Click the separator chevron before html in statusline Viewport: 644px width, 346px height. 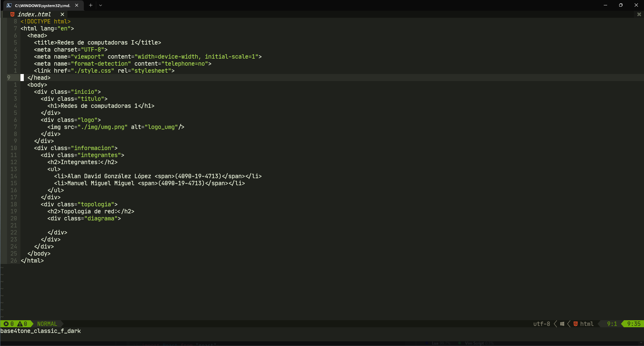[568, 324]
